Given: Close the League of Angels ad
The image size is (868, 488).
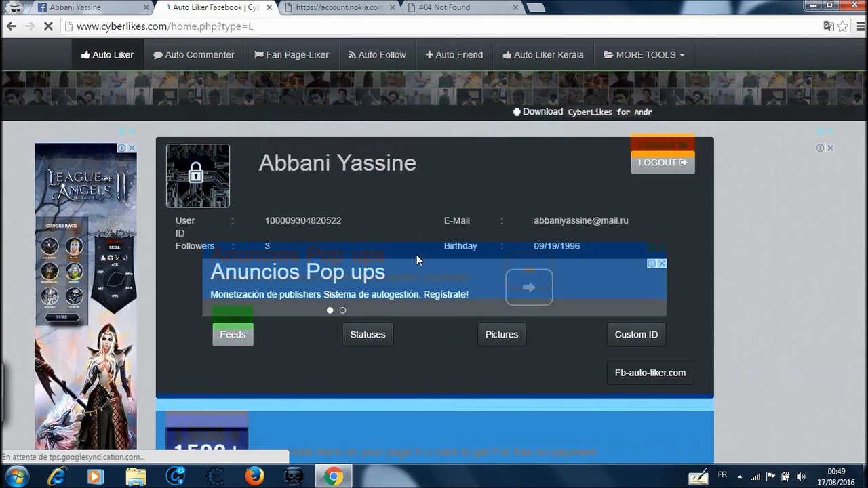Looking at the screenshot, I should tap(132, 148).
